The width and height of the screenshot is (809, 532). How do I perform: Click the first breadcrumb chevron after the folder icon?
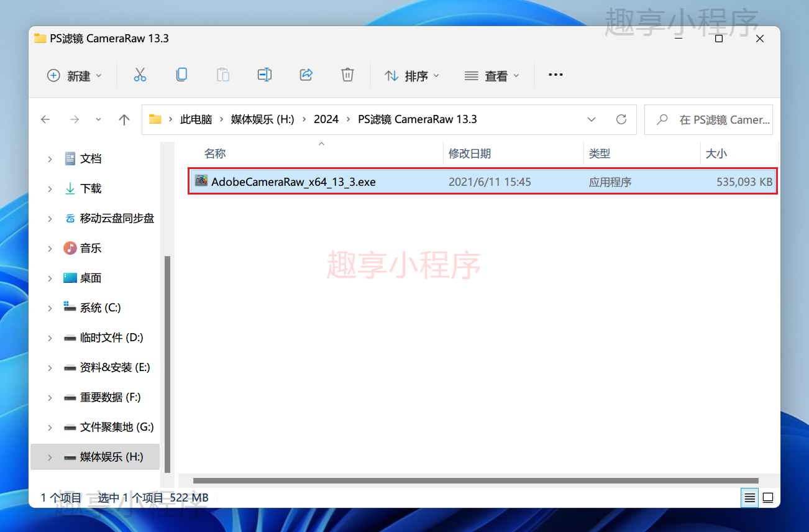tap(171, 119)
